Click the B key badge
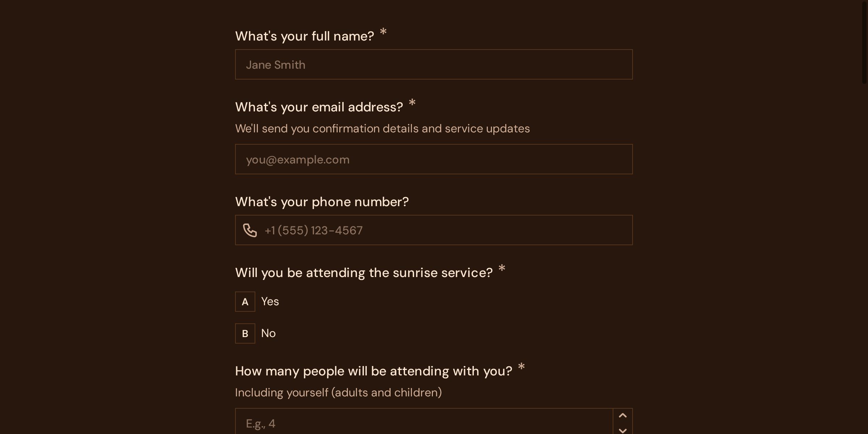The height and width of the screenshot is (434, 868). coord(245,333)
